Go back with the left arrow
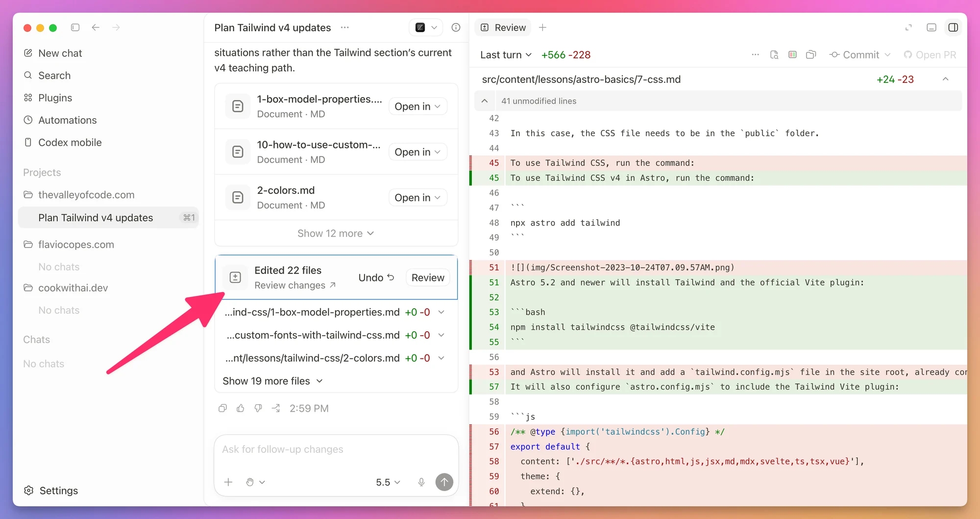Viewport: 980px width, 519px height. (x=96, y=27)
